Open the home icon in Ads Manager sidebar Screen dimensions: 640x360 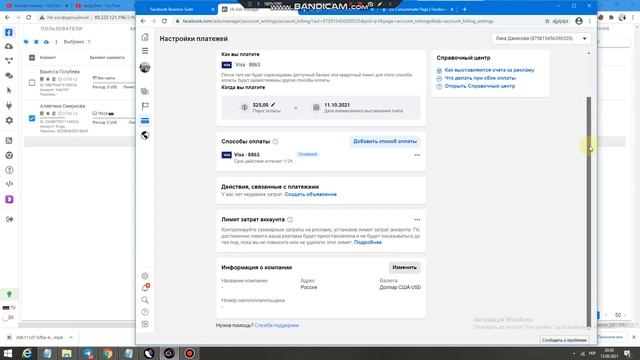click(x=145, y=37)
